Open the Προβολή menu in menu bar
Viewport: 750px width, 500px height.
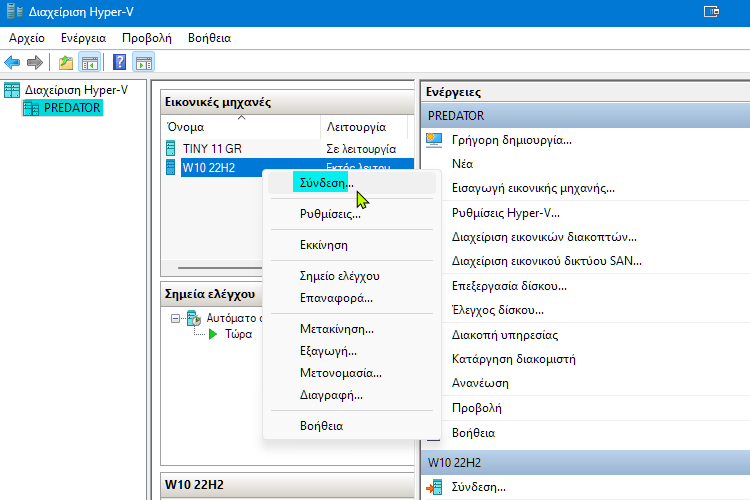pos(147,38)
